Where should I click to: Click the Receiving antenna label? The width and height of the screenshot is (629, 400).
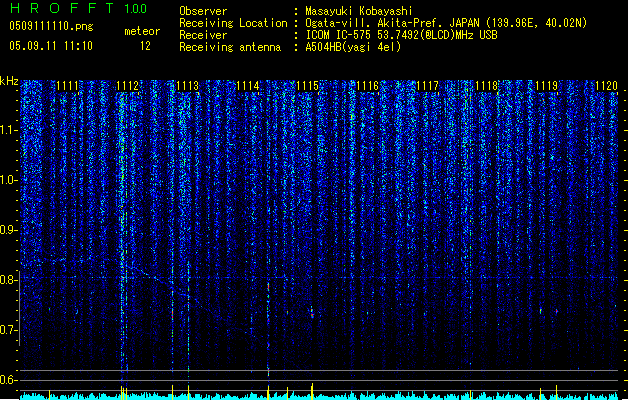230,47
